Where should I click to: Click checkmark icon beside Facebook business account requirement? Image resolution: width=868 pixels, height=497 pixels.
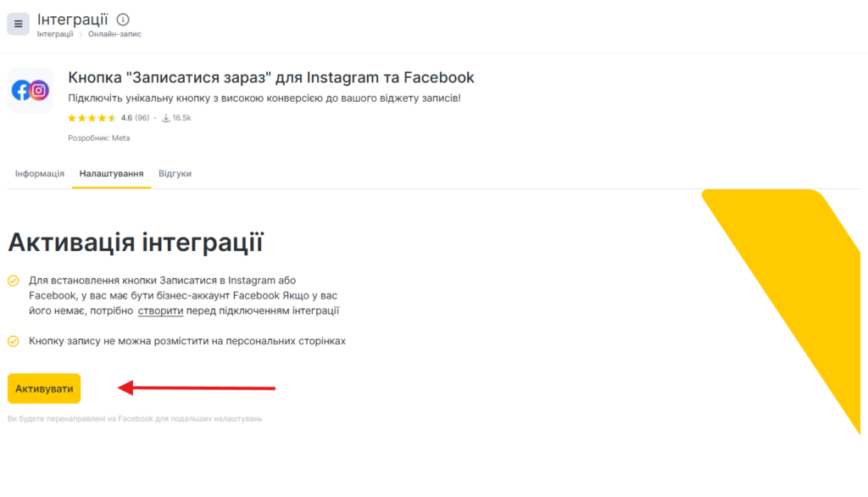(x=13, y=281)
